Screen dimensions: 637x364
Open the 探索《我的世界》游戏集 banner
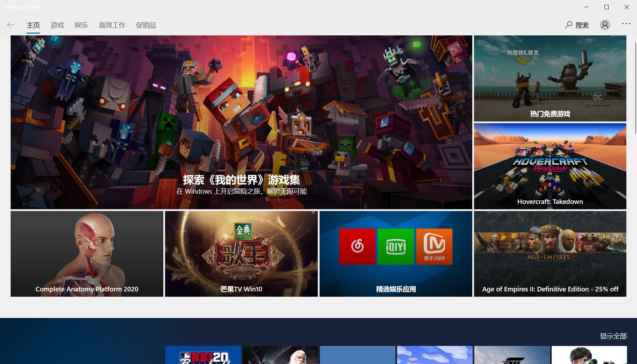(241, 122)
